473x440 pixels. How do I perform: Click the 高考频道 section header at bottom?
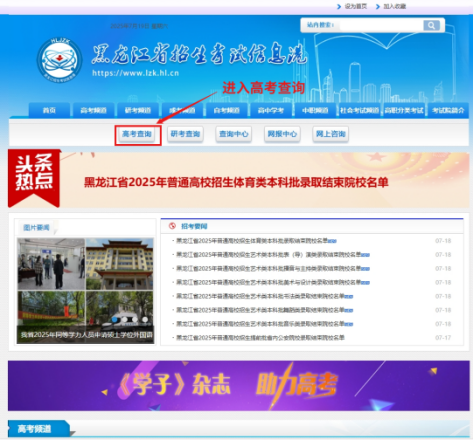click(x=34, y=429)
